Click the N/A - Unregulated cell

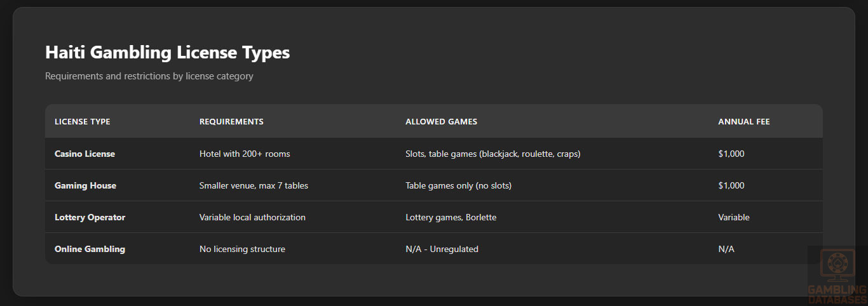[x=442, y=249]
